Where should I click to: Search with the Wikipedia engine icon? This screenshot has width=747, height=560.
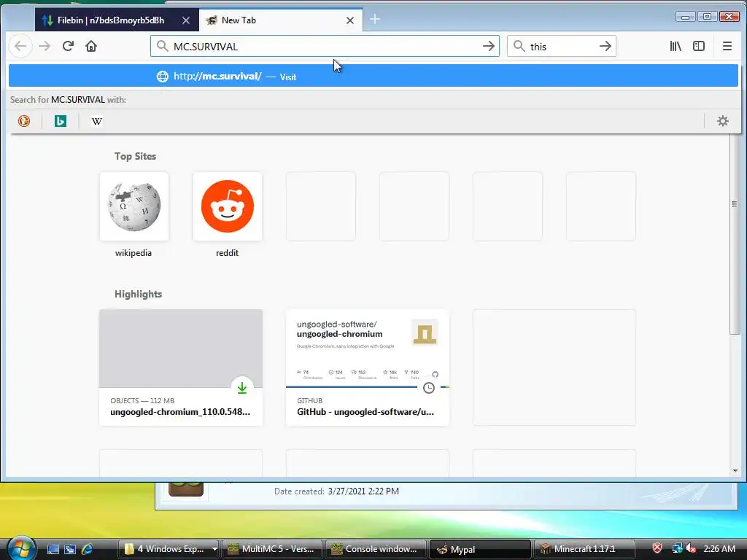[97, 121]
